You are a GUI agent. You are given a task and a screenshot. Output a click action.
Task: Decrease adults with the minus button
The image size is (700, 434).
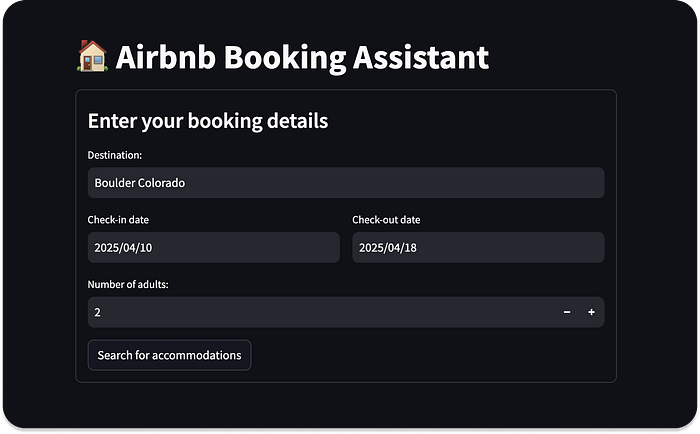pyautogui.click(x=567, y=312)
